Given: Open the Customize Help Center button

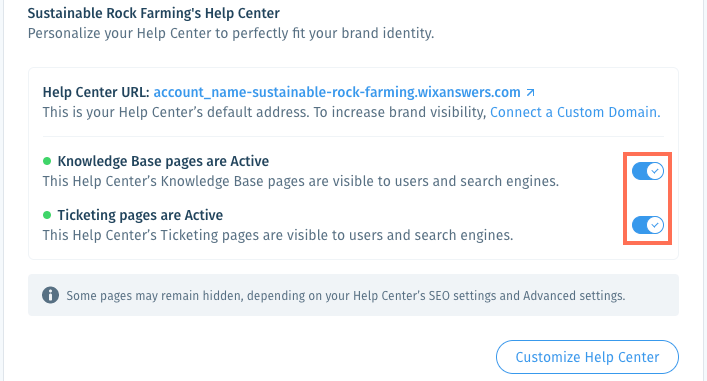Looking at the screenshot, I should click(587, 357).
